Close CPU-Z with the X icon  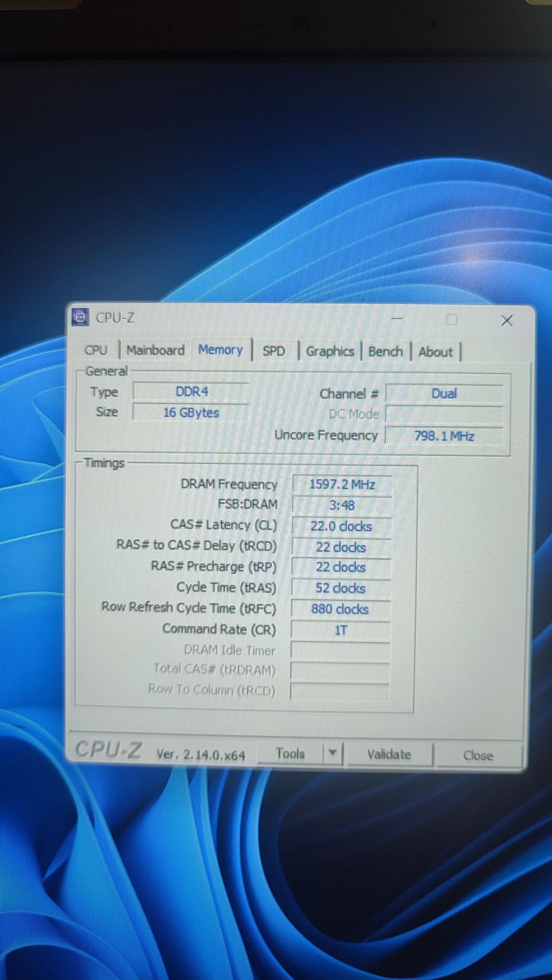point(507,320)
